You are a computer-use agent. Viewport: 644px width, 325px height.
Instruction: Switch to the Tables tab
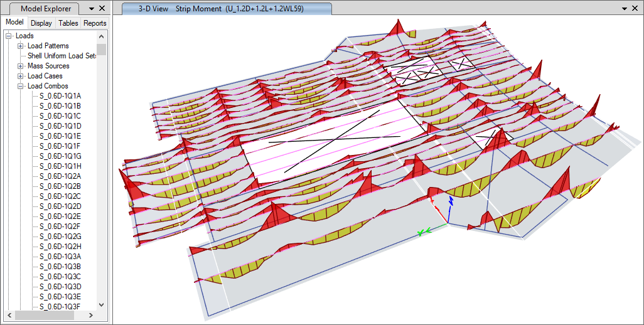pyautogui.click(x=68, y=23)
